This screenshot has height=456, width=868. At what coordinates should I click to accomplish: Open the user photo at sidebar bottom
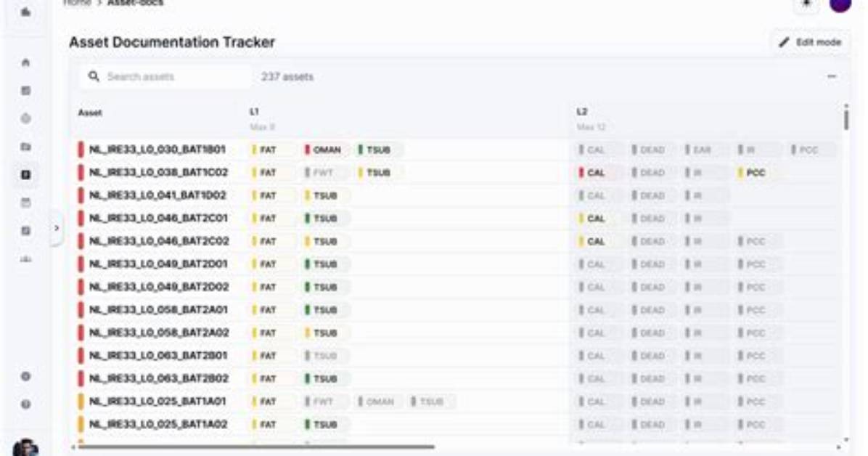click(25, 448)
